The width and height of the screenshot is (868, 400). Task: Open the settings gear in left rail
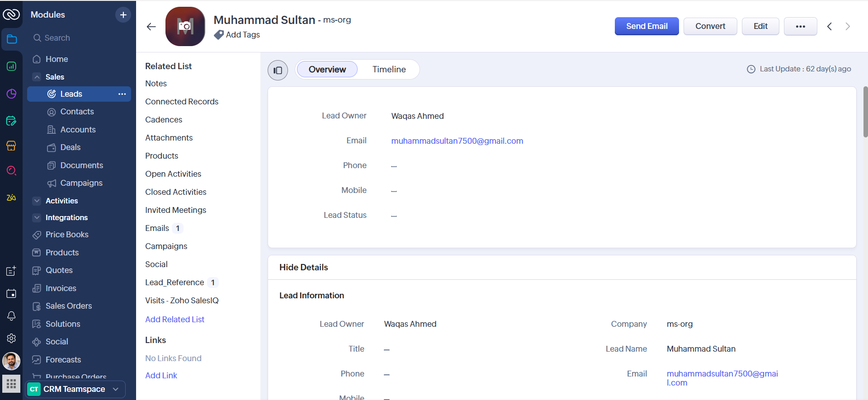[11, 338]
